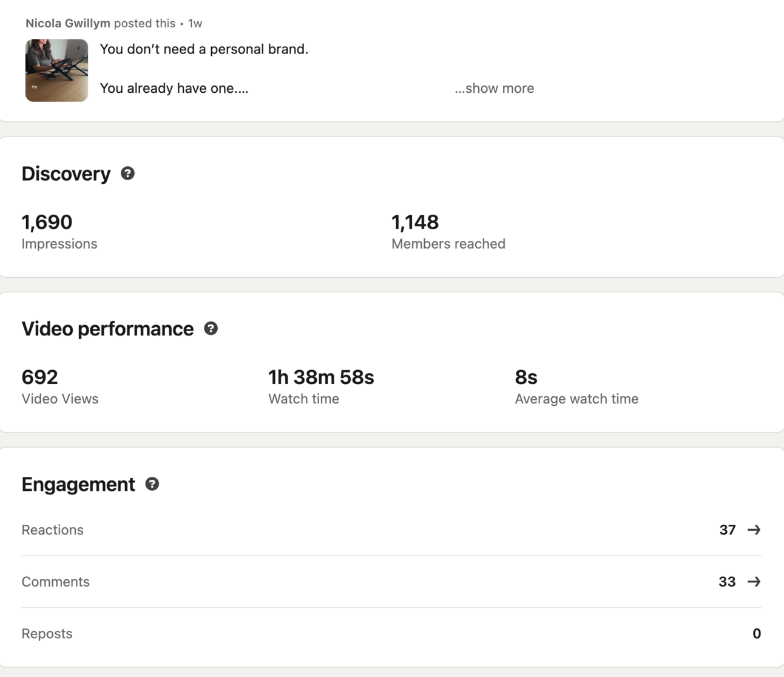Screen dimensions: 784x677
Task: Click the Comments label in Engagement
Action: [56, 582]
